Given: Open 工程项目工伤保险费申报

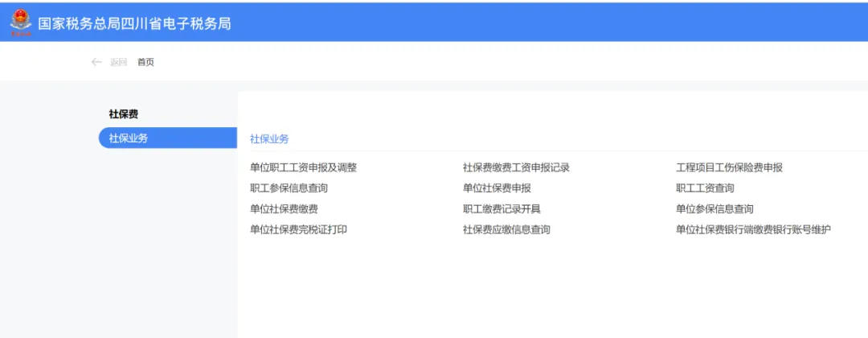Looking at the screenshot, I should click(729, 167).
